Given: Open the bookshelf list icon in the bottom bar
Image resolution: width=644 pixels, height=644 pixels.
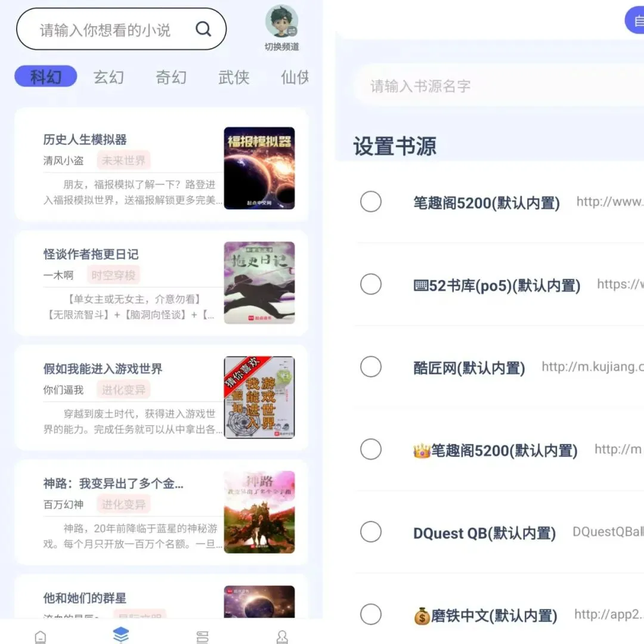Looking at the screenshot, I should [203, 637].
